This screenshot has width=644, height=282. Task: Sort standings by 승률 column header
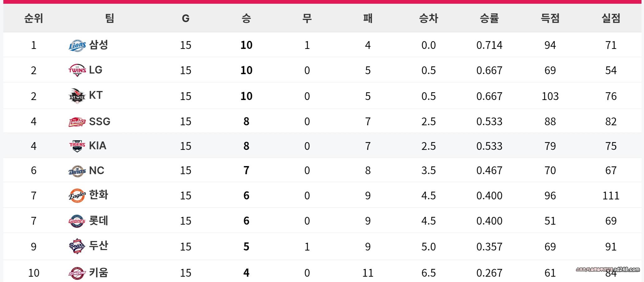(x=489, y=18)
